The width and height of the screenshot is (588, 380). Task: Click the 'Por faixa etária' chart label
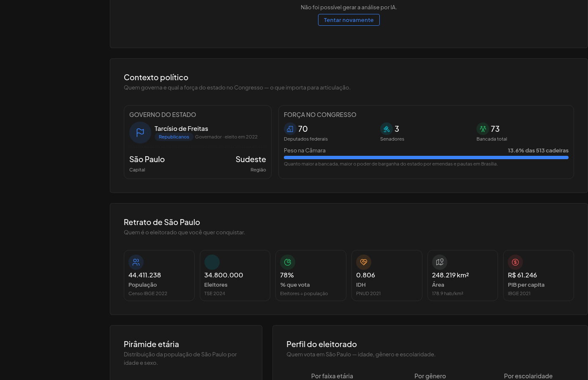(x=332, y=376)
